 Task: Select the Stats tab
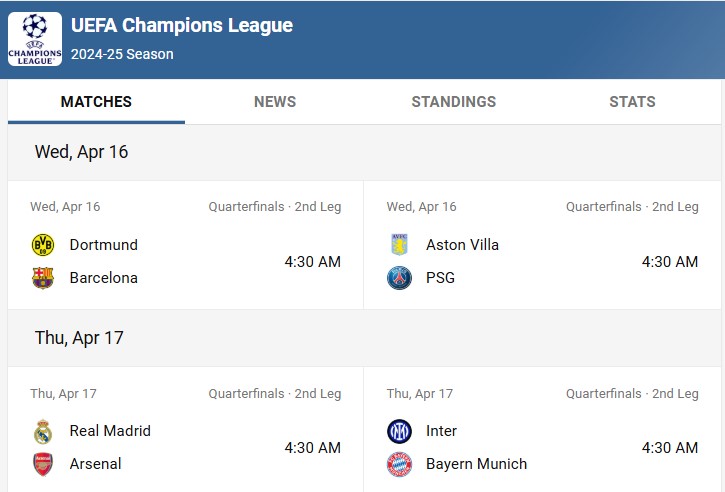coord(632,102)
